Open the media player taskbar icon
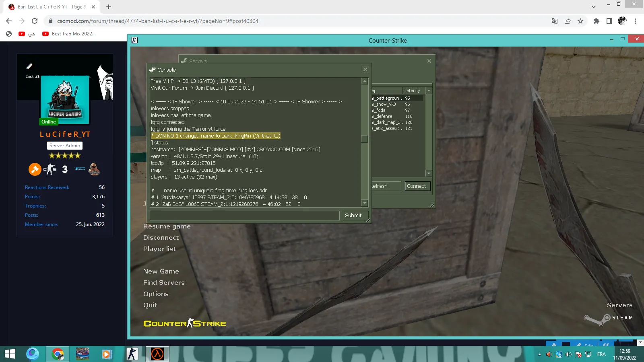The width and height of the screenshot is (644, 362). tap(106, 354)
